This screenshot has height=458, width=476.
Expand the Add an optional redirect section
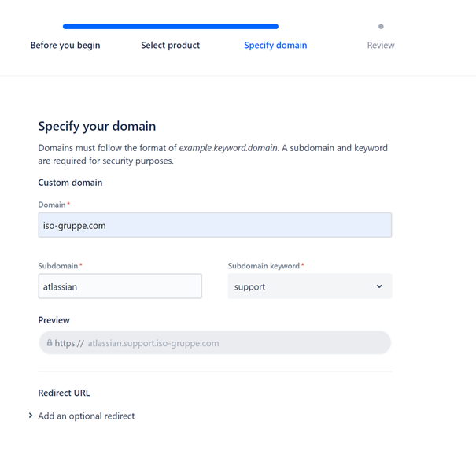(87, 416)
